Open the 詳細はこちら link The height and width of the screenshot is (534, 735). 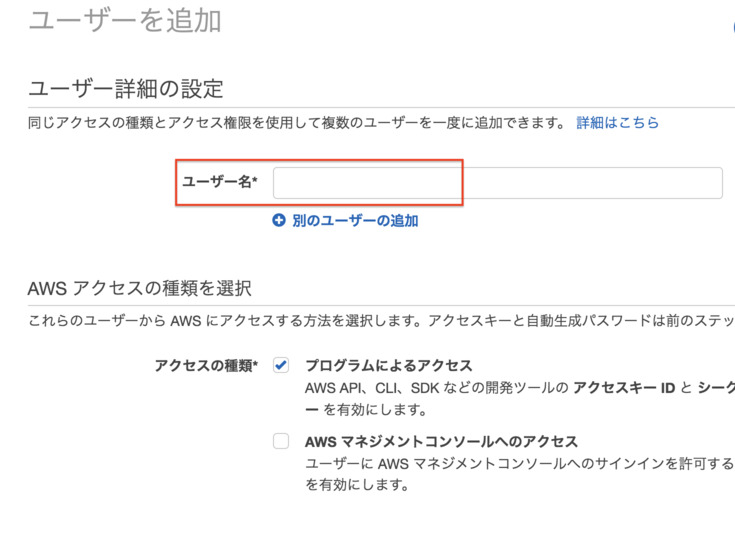pyautogui.click(x=618, y=122)
